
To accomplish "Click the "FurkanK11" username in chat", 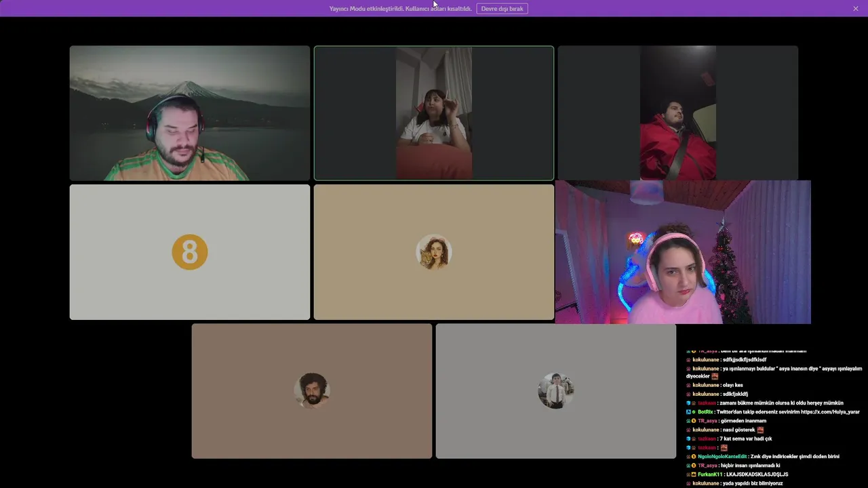I will click(710, 474).
